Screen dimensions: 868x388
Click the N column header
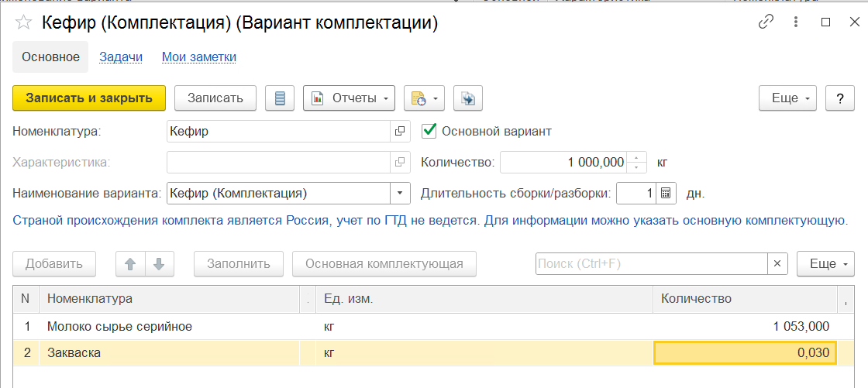point(26,299)
